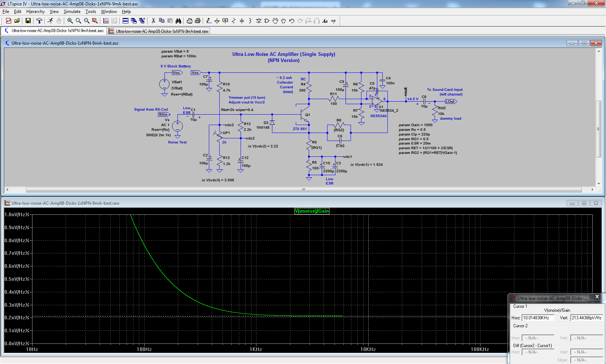Open Find with the binoculars icon

(x=178, y=21)
